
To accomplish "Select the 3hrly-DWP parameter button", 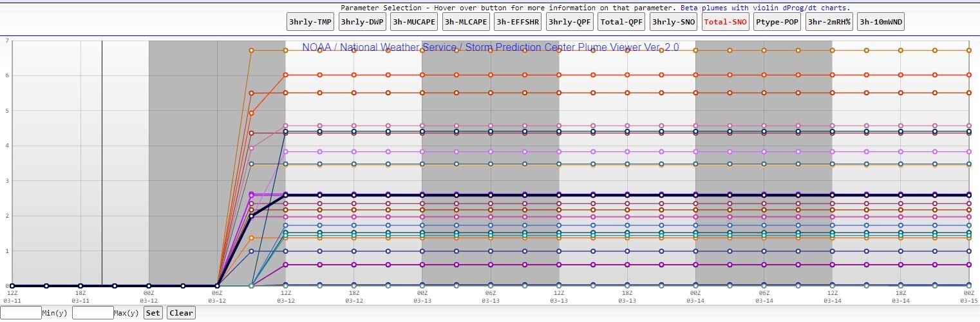I will coord(363,22).
